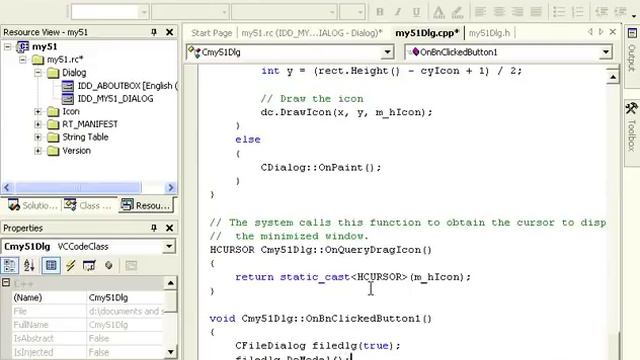Show Messages icon in Properties
Image resolution: width=640 pixels, height=360 pixels.
coord(89,266)
